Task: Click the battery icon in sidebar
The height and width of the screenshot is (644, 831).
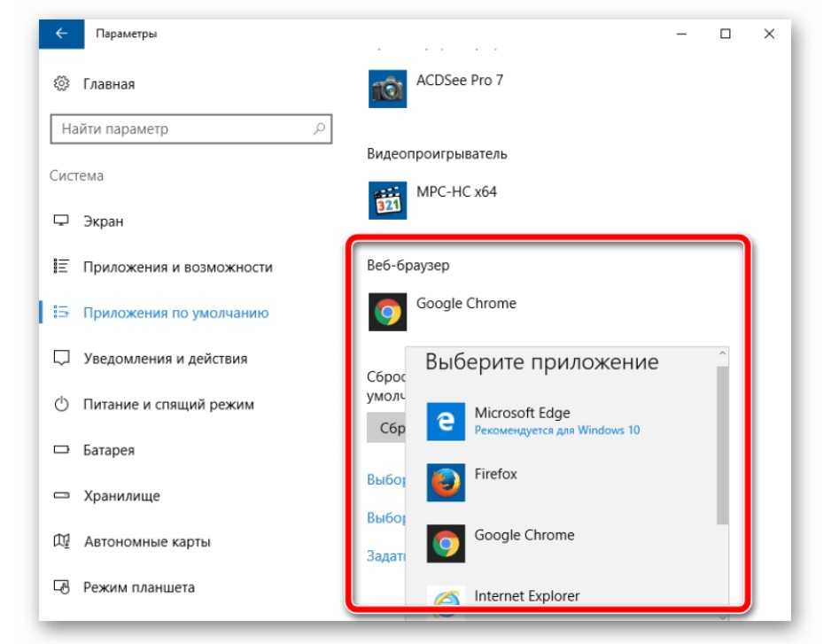Action: [x=61, y=449]
